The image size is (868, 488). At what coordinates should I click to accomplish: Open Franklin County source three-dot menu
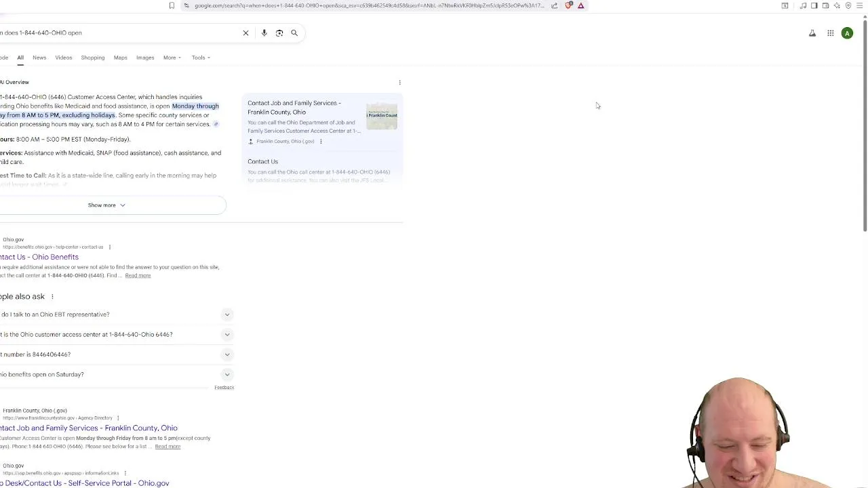[x=321, y=141]
